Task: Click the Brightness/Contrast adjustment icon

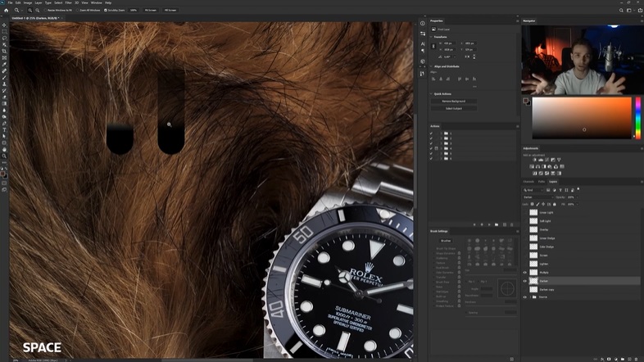Action: point(534,160)
